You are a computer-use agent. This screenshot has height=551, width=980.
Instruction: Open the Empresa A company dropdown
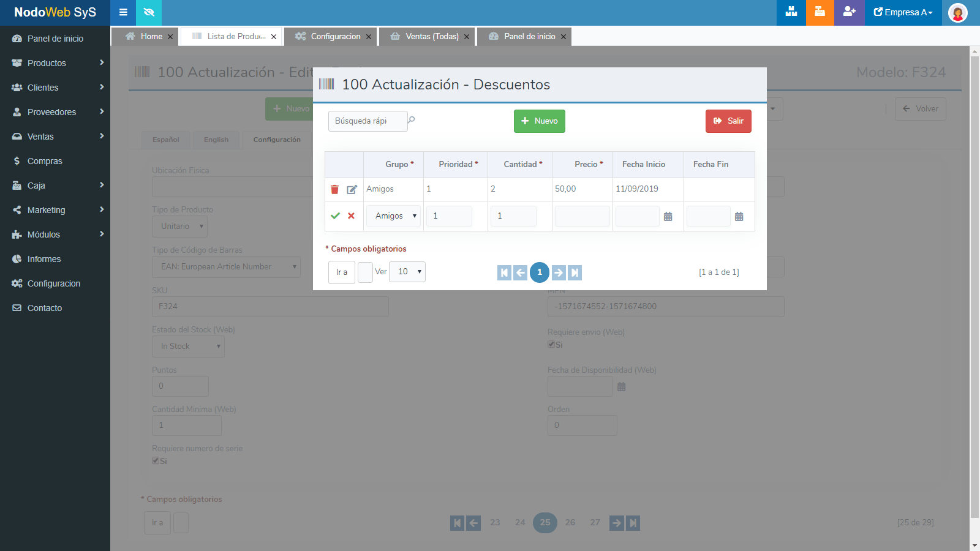click(x=903, y=12)
